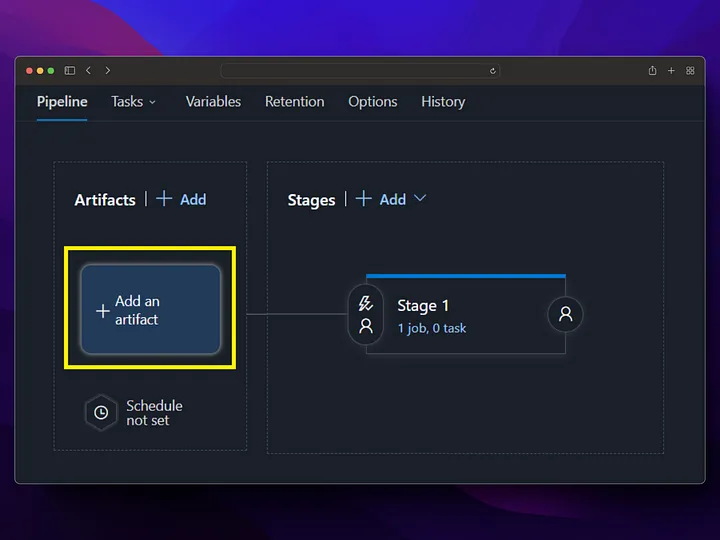The width and height of the screenshot is (720, 540).
Task: Click Add next to Artifacts heading
Action: [181, 199]
